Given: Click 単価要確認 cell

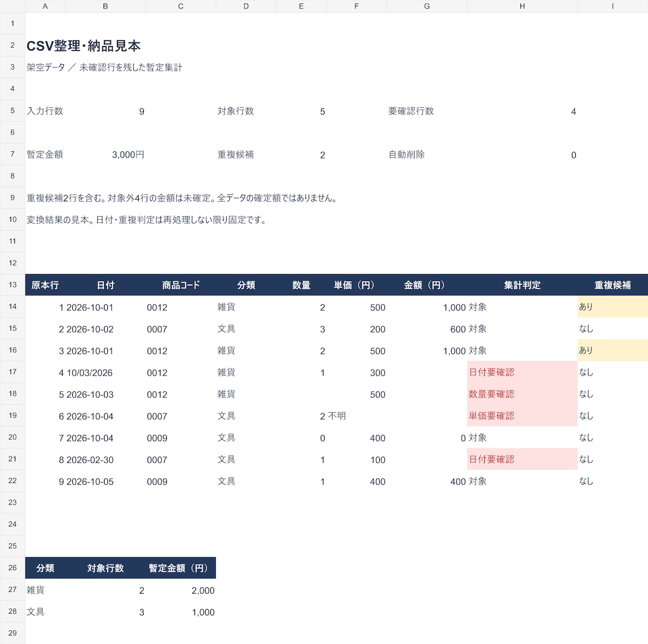Looking at the screenshot, I should coord(522,416).
